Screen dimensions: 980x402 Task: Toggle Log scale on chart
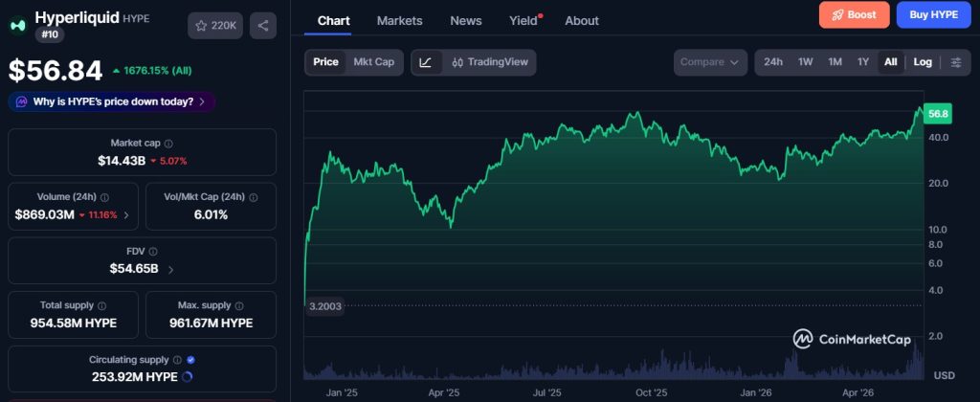[x=923, y=62]
